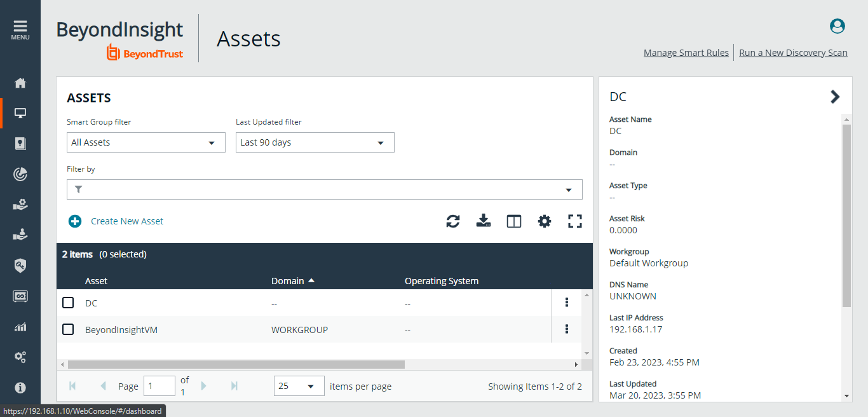Sort by the Domain column header
The height and width of the screenshot is (417, 868).
coord(287,280)
